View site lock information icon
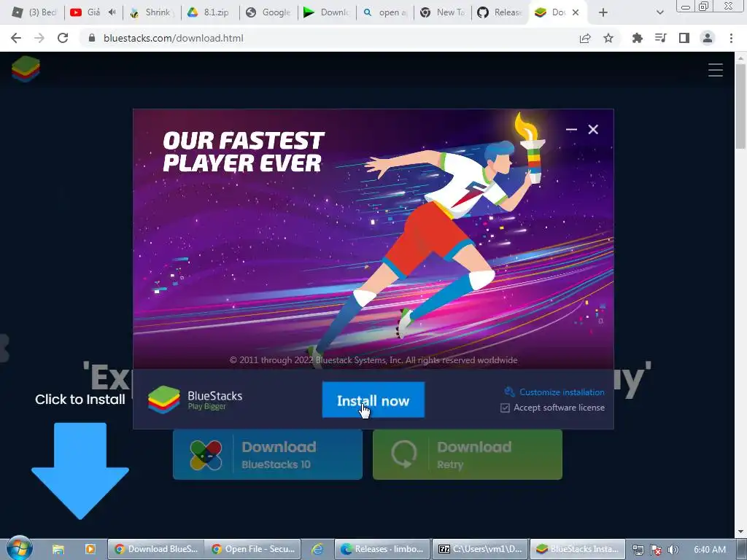747x560 pixels. coord(92,38)
